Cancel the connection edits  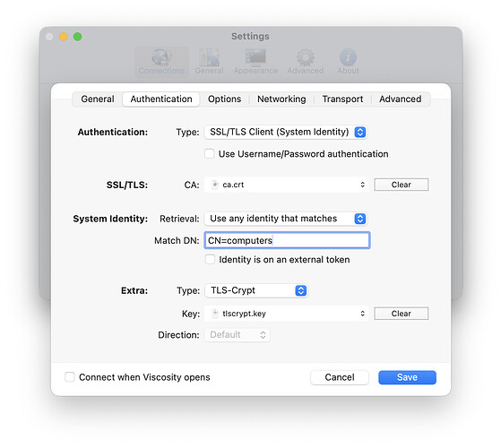[x=340, y=377]
